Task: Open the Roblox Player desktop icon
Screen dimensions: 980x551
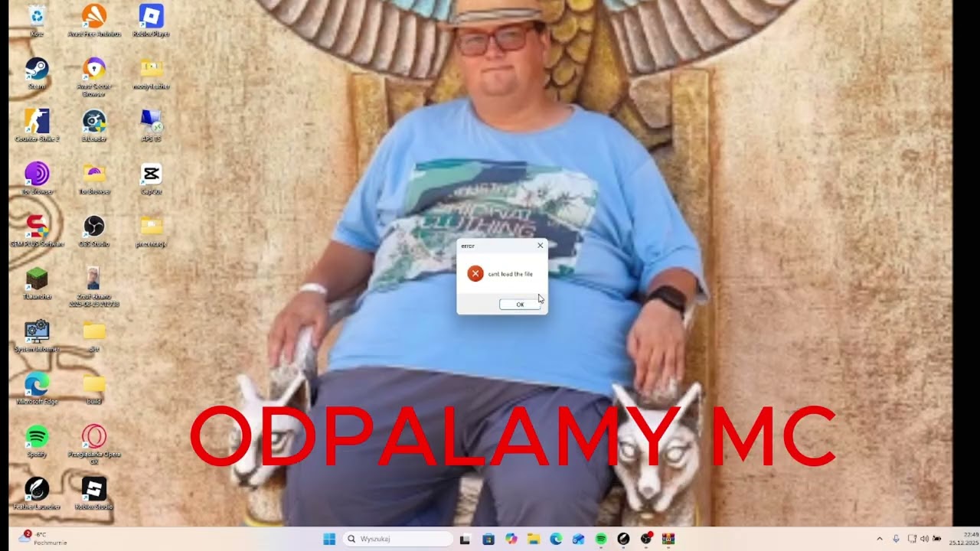Action: (151, 21)
